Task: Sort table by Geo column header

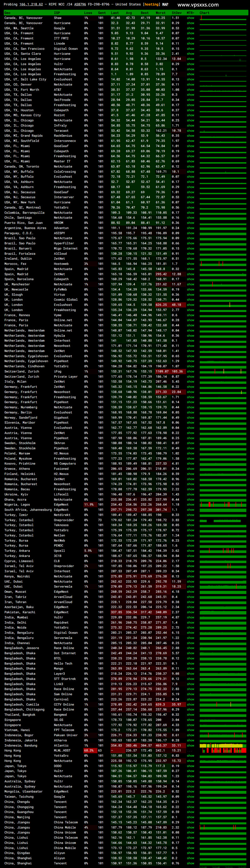Action: 7,13
